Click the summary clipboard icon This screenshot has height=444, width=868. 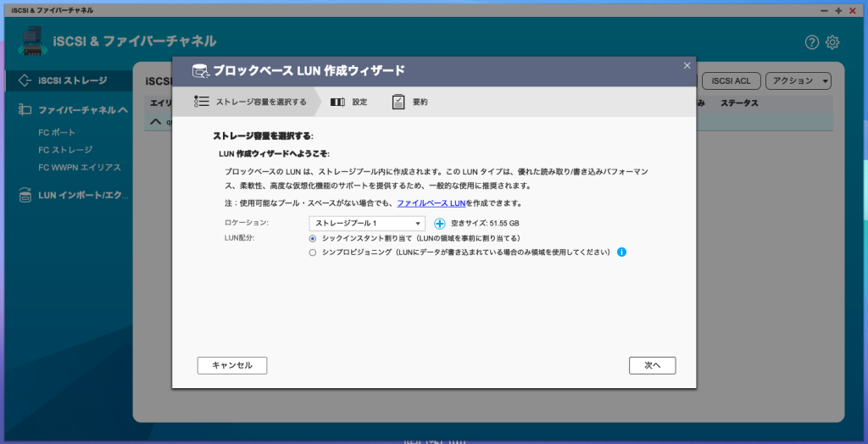click(398, 102)
